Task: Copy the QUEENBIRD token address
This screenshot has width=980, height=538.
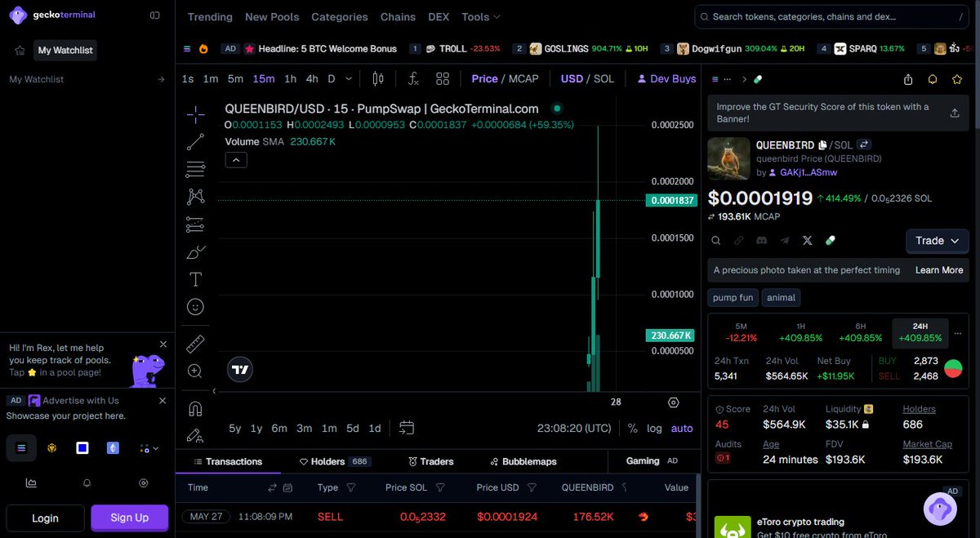Action: [823, 145]
